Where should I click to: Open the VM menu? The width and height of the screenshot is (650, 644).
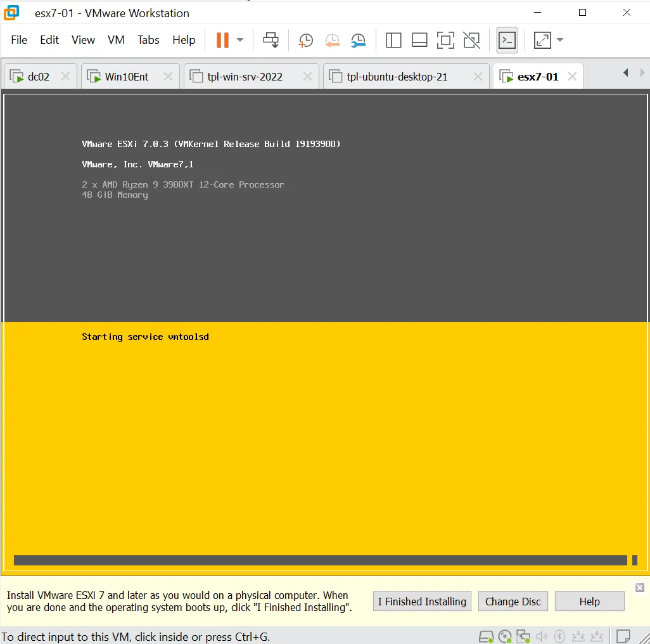coord(116,40)
